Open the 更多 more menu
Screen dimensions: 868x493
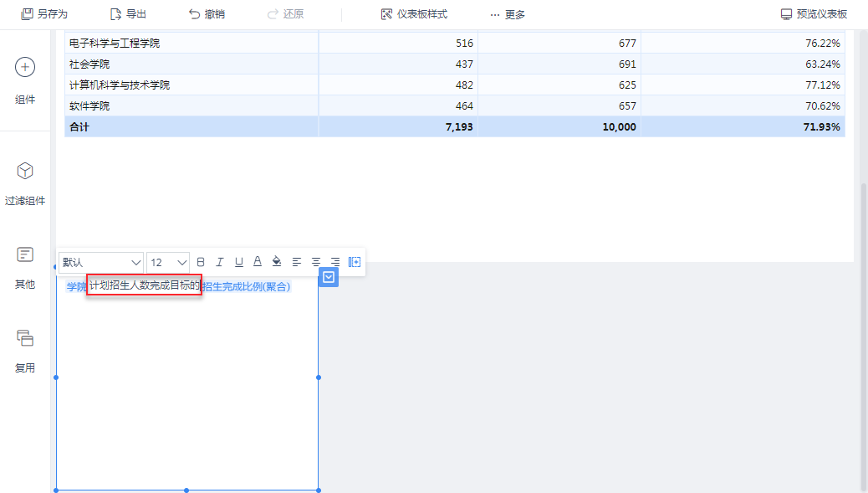pos(508,14)
